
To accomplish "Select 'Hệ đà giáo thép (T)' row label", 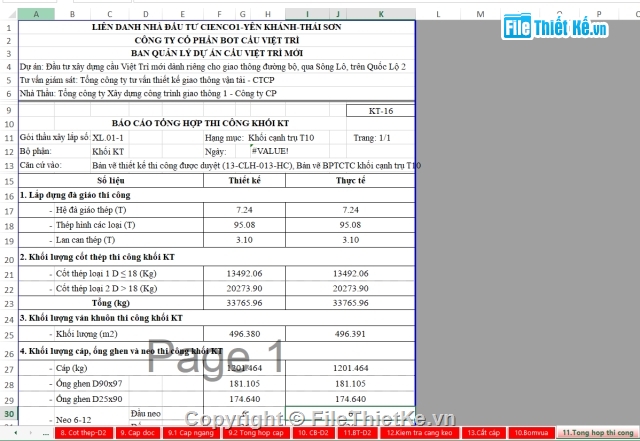I will coord(91,210).
